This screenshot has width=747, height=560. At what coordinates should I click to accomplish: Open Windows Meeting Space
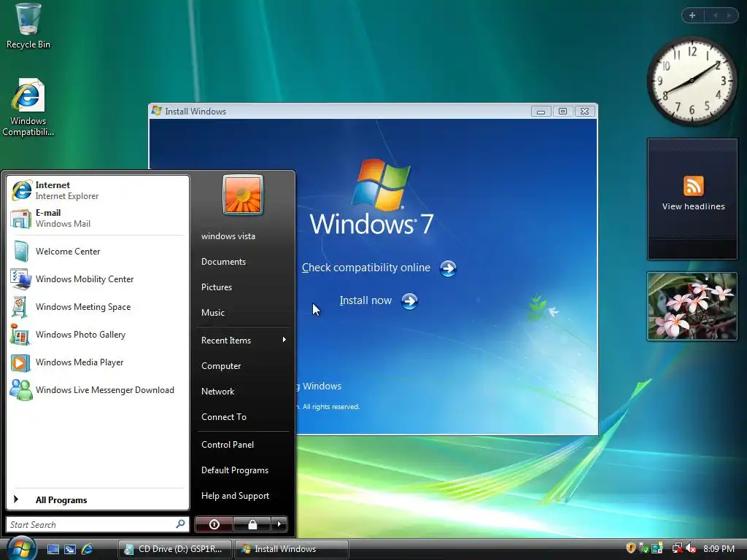coord(97,307)
